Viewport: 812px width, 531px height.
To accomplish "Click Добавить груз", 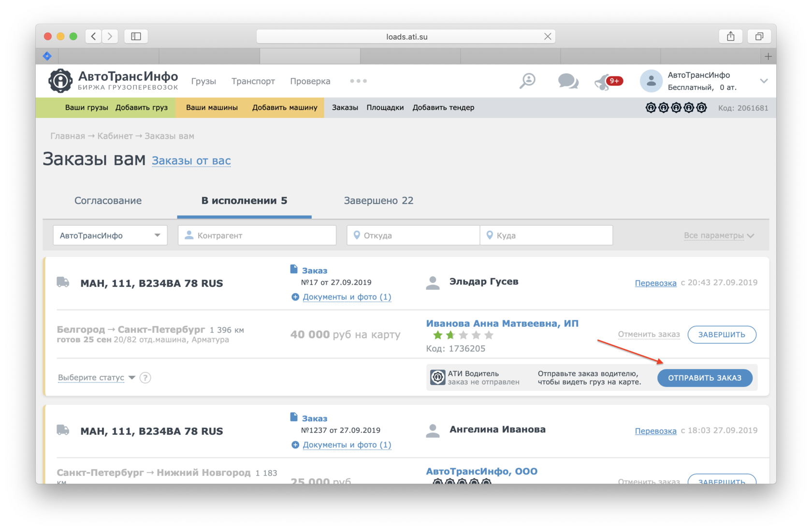I will (x=142, y=107).
